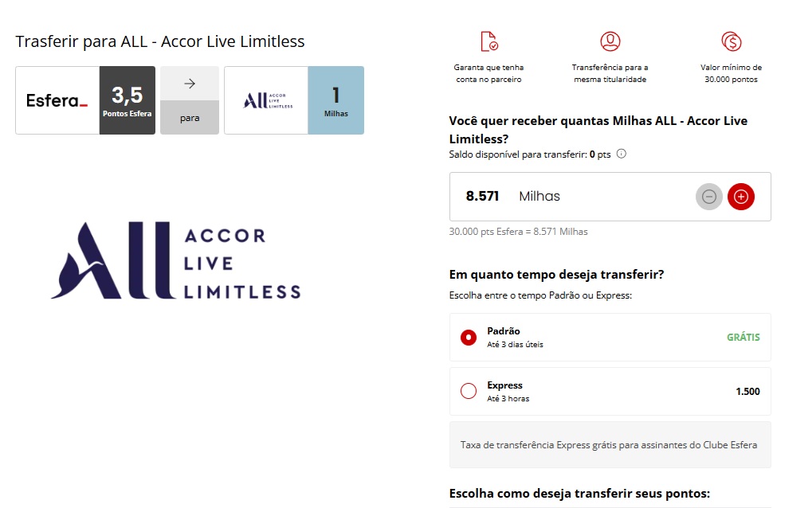Screen dimensions: 812x508
Task: Click the large ALL Accor Live Limitless logo
Action: click(176, 260)
